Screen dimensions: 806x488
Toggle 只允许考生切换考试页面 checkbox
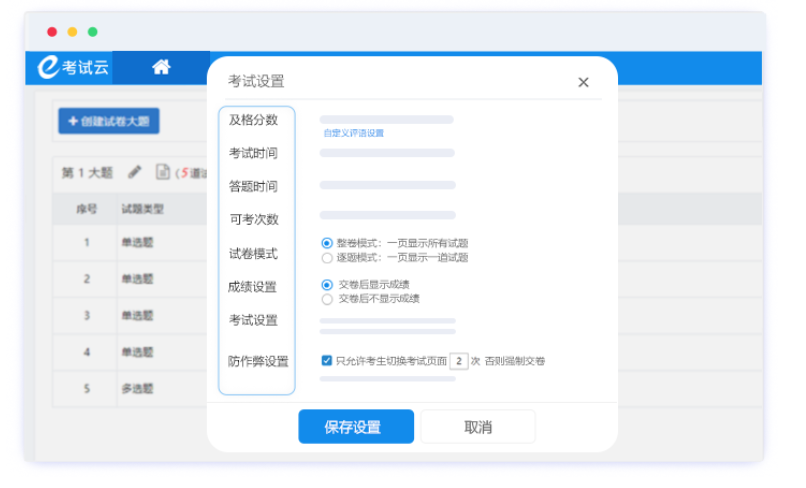point(327,361)
